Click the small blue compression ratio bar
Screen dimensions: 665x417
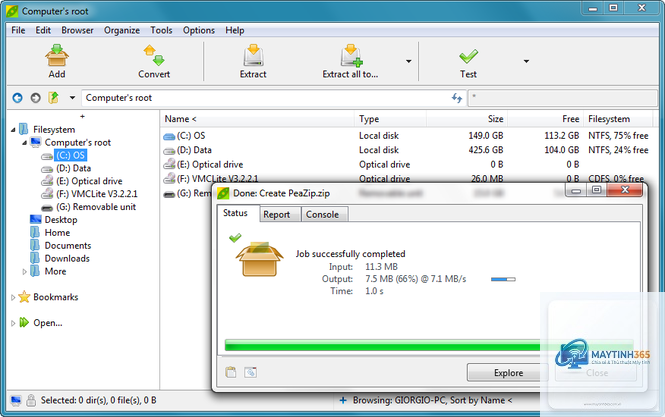[x=503, y=279]
